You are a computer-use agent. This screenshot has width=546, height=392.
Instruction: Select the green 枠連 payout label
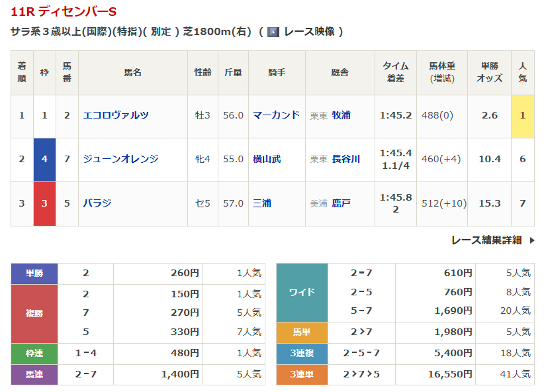coord(34,353)
